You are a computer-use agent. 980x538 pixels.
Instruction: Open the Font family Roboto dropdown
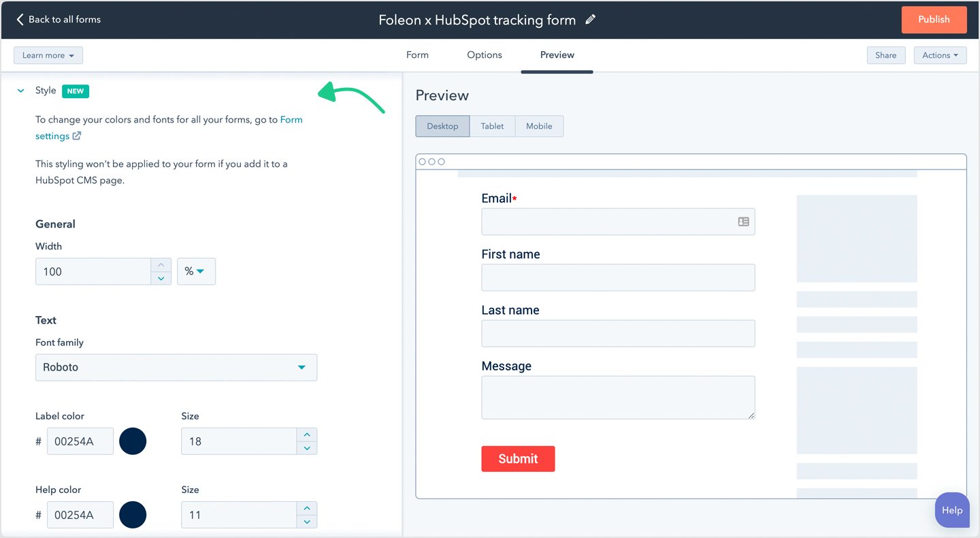click(x=176, y=367)
